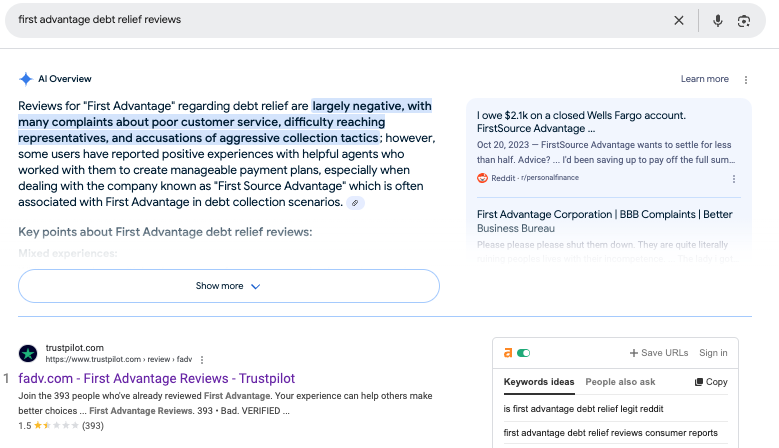Start voice search with microphone

[717, 20]
